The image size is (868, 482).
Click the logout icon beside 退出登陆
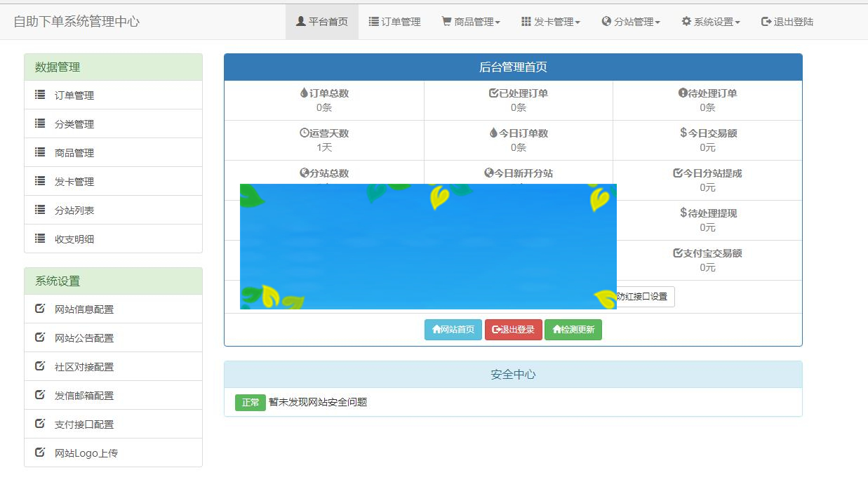tap(765, 21)
